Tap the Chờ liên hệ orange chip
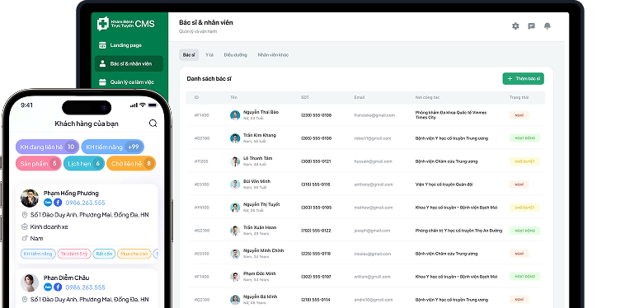This screenshot has height=308, width=644. [131, 164]
